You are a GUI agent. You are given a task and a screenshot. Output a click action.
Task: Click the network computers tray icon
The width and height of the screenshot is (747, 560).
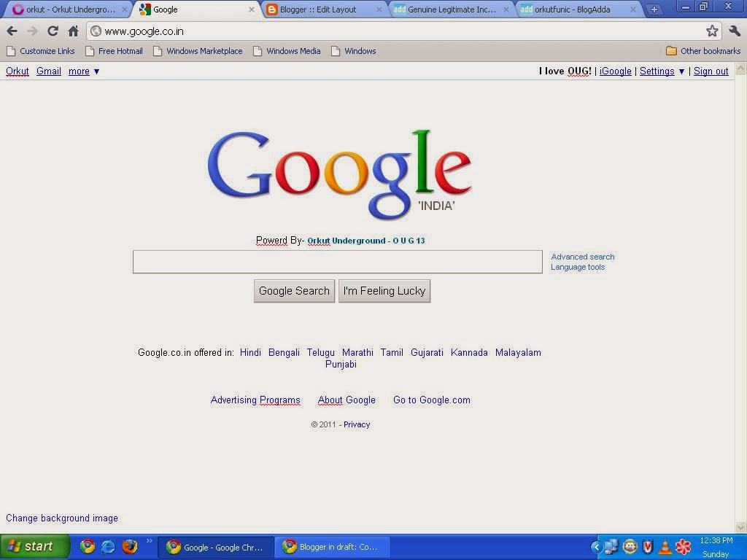pos(611,547)
